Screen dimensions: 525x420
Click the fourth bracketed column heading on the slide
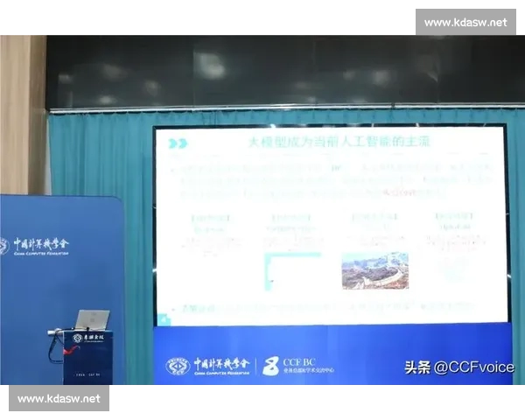click(x=451, y=216)
